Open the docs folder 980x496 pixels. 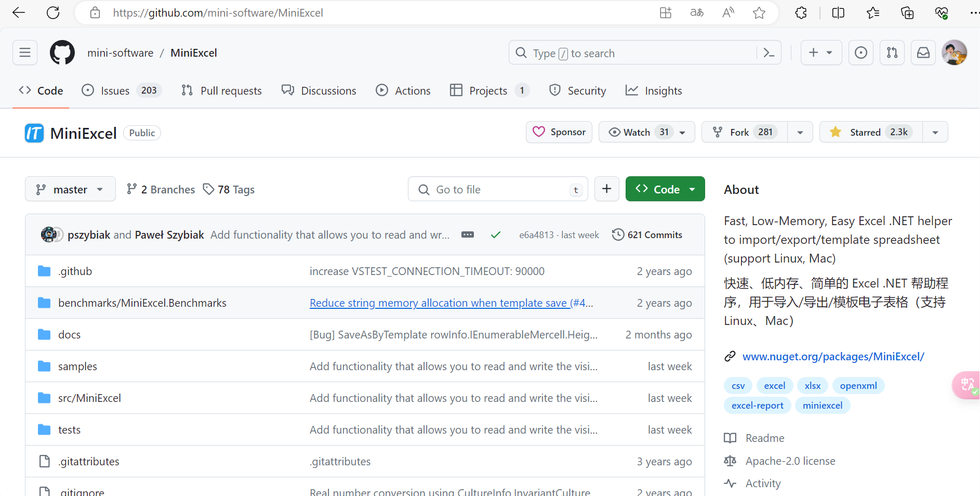(x=70, y=334)
